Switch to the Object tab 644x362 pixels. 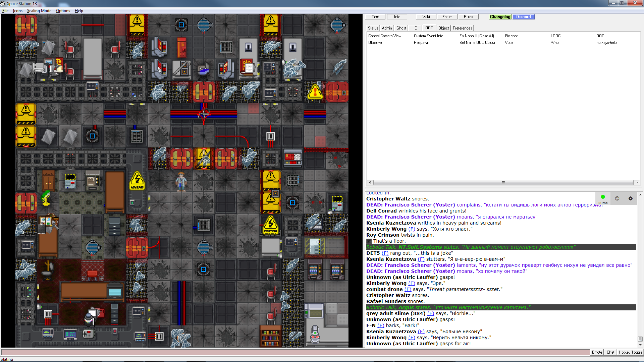point(443,28)
